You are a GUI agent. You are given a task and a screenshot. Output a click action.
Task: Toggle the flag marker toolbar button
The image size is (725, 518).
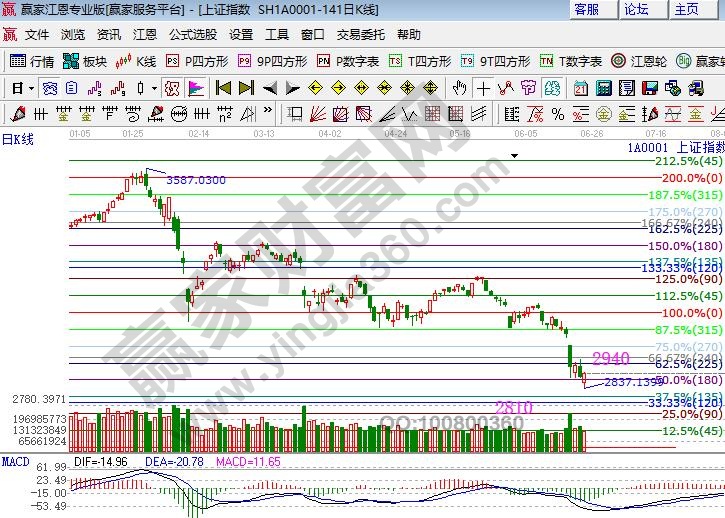[196, 88]
